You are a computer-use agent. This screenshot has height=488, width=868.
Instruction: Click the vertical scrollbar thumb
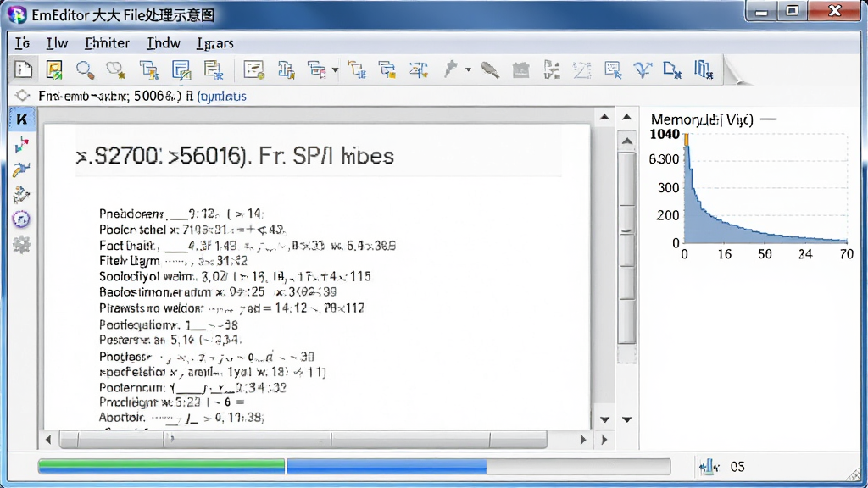point(626,248)
